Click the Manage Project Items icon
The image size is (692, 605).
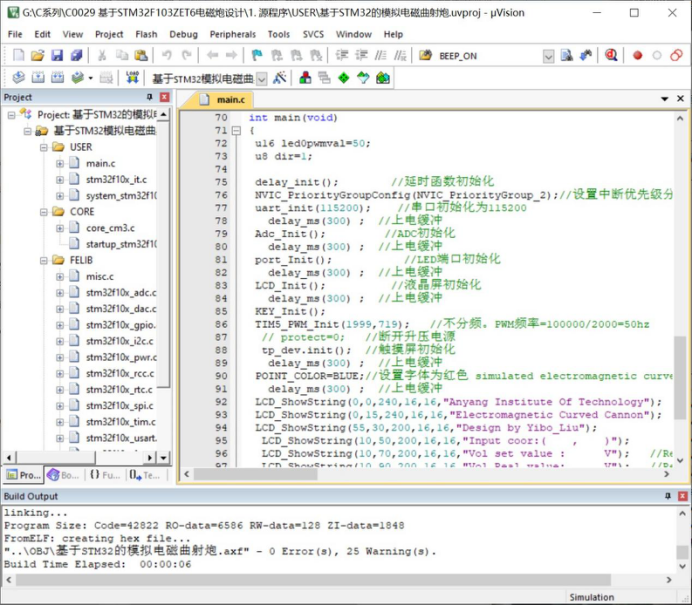pyautogui.click(x=305, y=78)
